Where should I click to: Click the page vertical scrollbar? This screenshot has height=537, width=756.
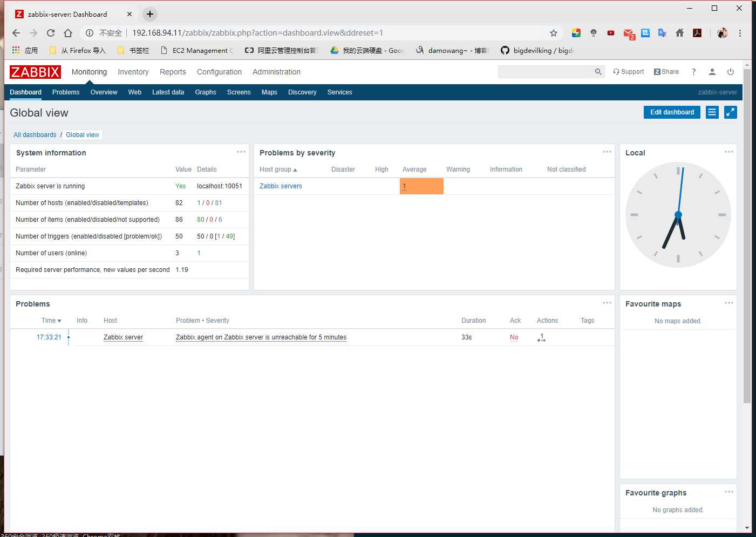pos(747,236)
